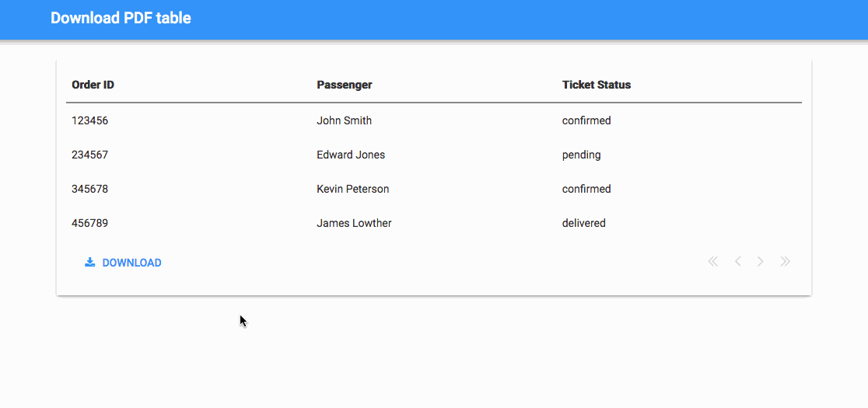The image size is (868, 408).
Task: Click passenger Edward Jones
Action: pos(351,155)
